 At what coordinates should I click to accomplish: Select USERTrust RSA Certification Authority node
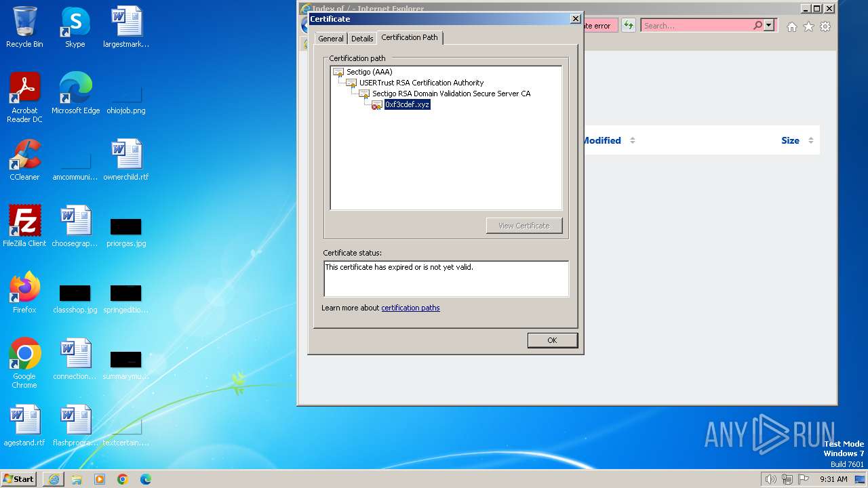coord(421,83)
